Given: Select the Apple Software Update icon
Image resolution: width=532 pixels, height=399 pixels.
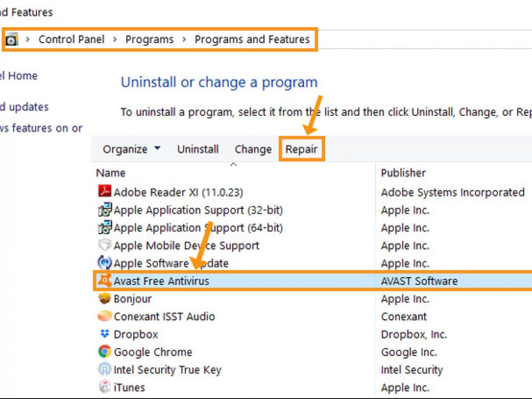Looking at the screenshot, I should (x=104, y=263).
